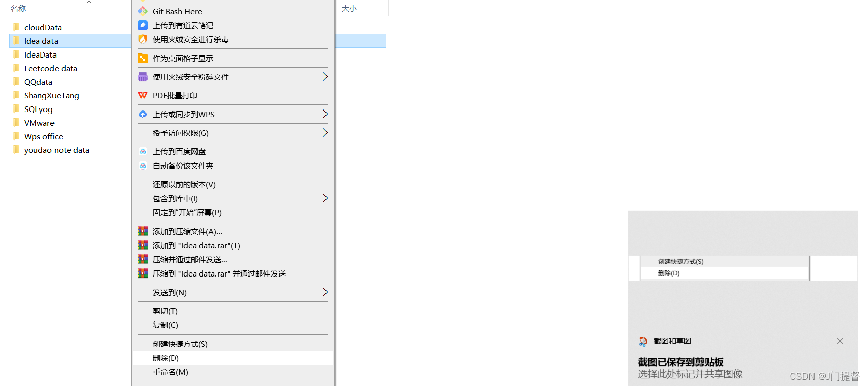Screen dimensions: 868x386
Task: Choose 重命名(M) in context menu
Action: pos(233,372)
